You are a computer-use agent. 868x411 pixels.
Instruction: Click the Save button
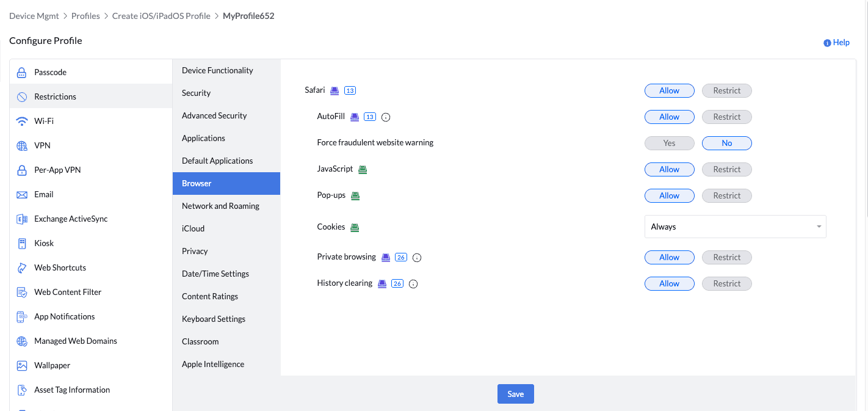(x=516, y=394)
